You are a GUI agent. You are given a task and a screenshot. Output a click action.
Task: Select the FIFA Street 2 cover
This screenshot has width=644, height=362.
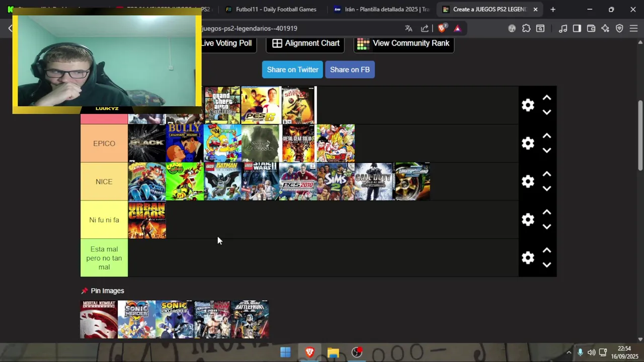coord(298,105)
